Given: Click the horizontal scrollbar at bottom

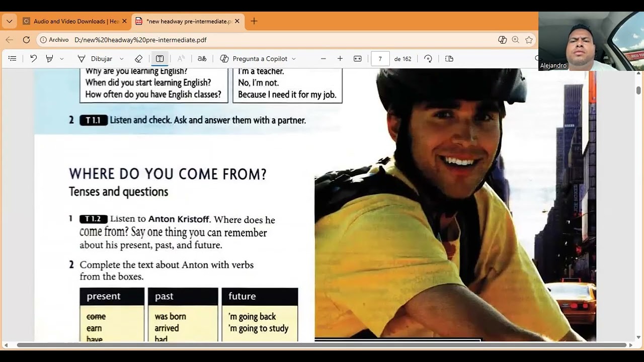Looking at the screenshot, I should click(x=322, y=345).
